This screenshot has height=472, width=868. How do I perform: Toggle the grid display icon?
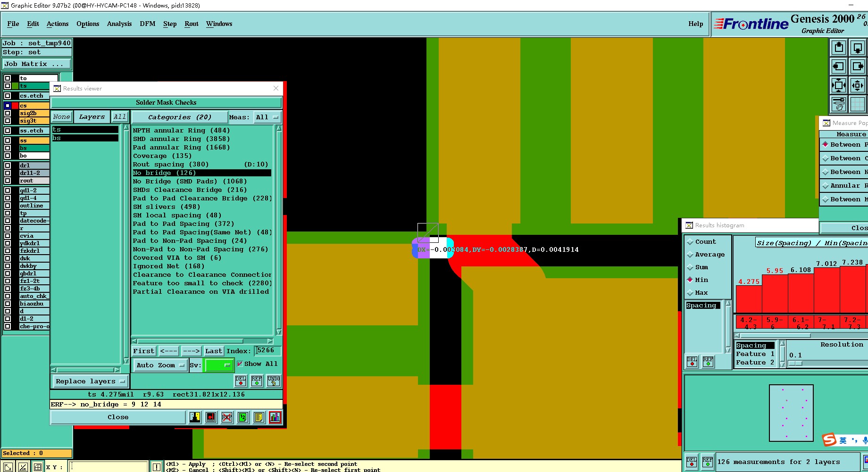[858, 104]
